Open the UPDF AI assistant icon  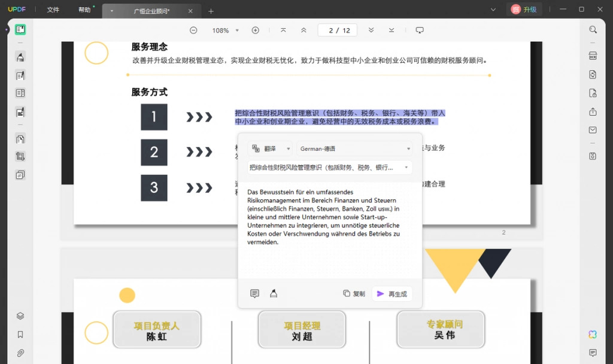[x=593, y=334]
